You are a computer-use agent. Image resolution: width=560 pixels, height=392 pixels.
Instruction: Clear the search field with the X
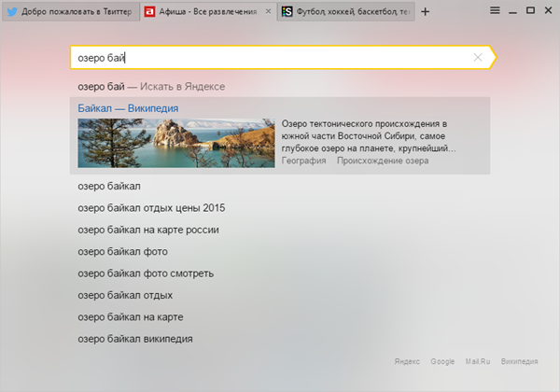coord(478,57)
